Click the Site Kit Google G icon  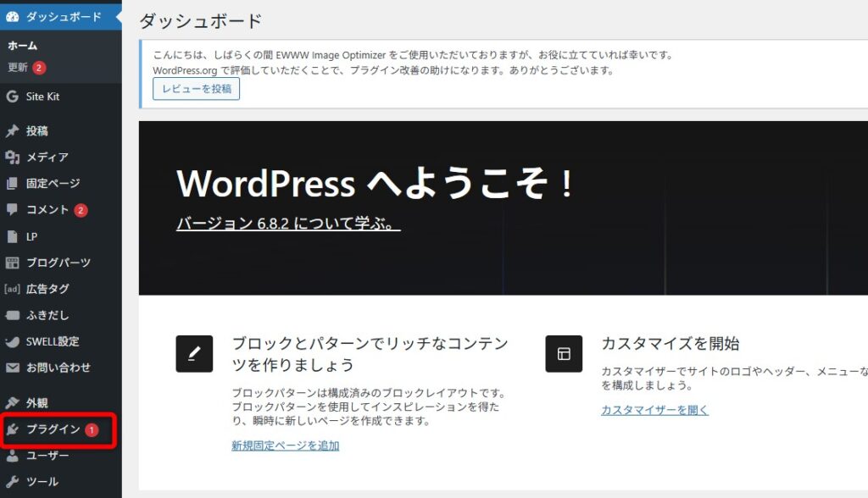12,97
